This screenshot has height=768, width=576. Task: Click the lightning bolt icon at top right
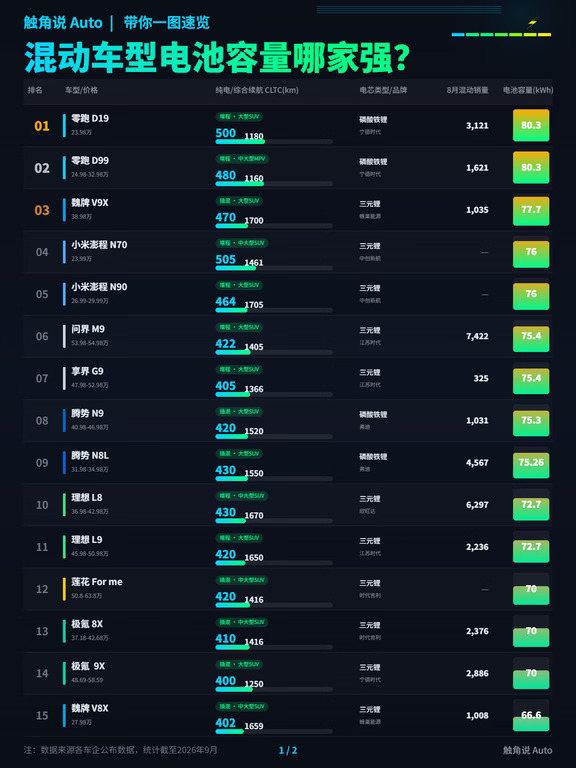532,23
